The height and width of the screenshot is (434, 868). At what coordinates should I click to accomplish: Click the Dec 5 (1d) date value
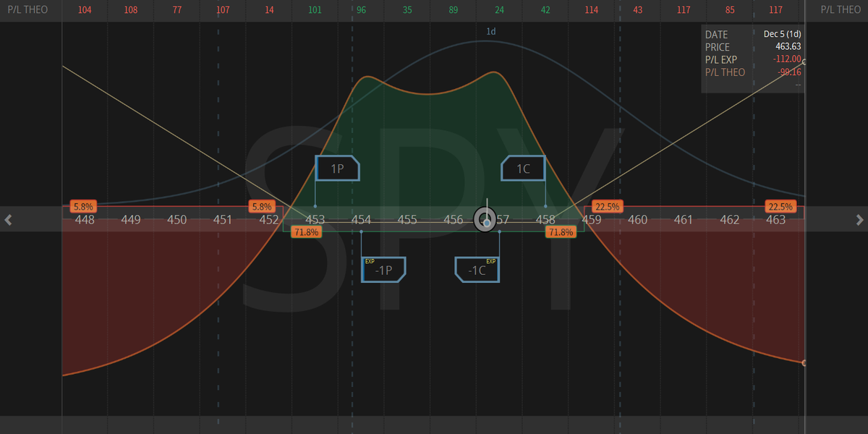(x=783, y=34)
